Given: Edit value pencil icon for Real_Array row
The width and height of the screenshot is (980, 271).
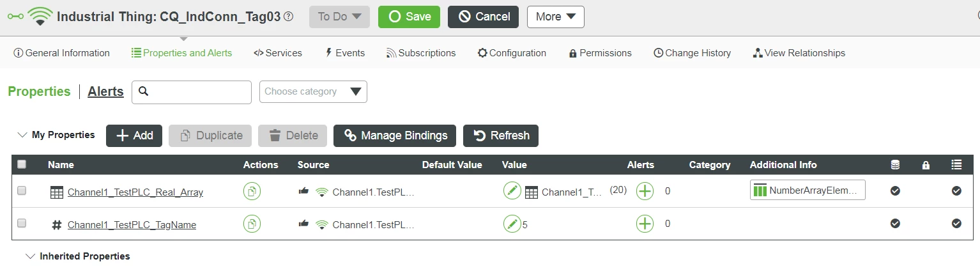Looking at the screenshot, I should tap(512, 191).
